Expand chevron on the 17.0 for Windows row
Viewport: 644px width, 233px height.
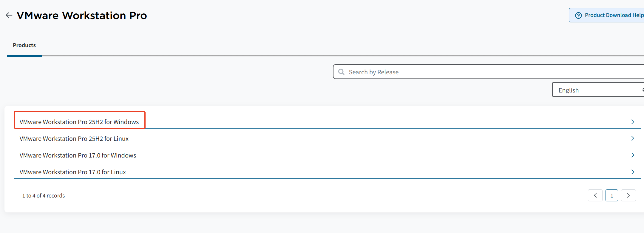pyautogui.click(x=633, y=155)
